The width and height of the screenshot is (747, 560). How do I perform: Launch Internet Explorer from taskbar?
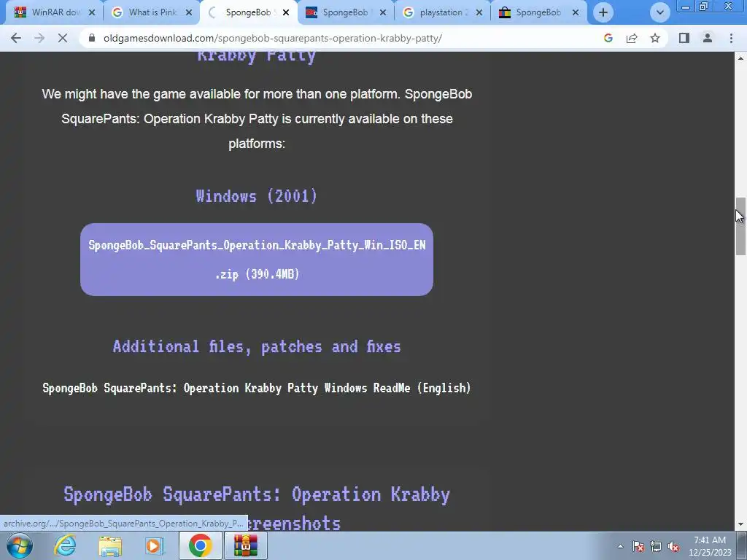(65, 545)
